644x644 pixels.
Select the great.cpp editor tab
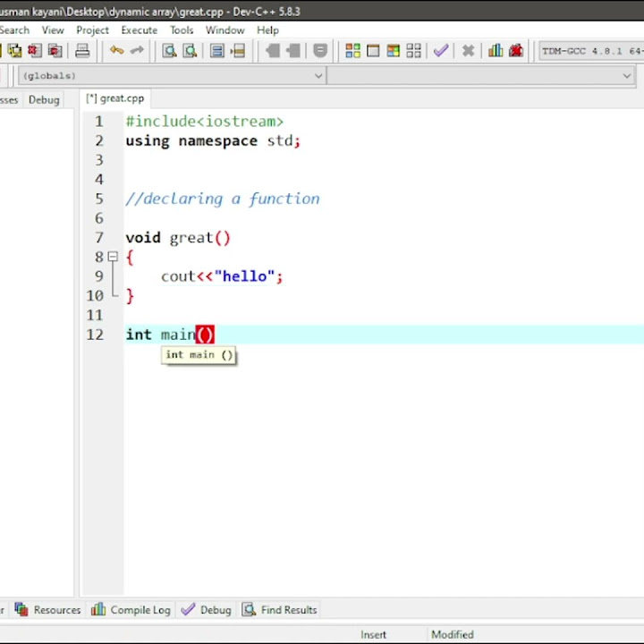115,98
